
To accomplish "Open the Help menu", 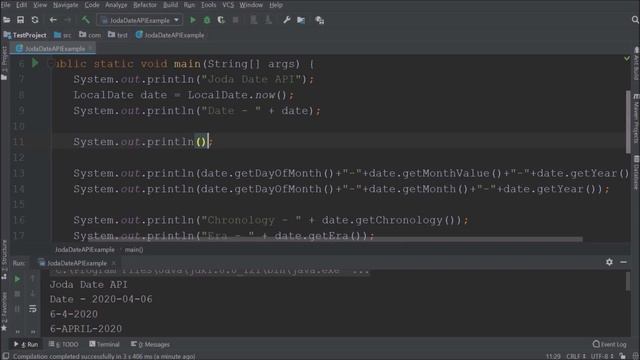I will tap(276, 5).
